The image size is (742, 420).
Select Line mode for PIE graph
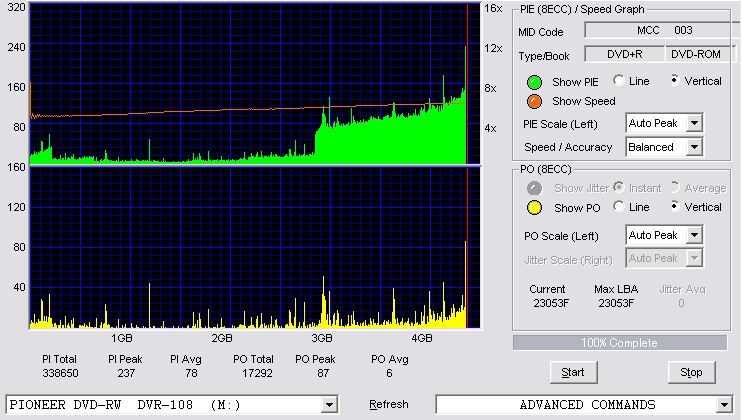coord(618,81)
